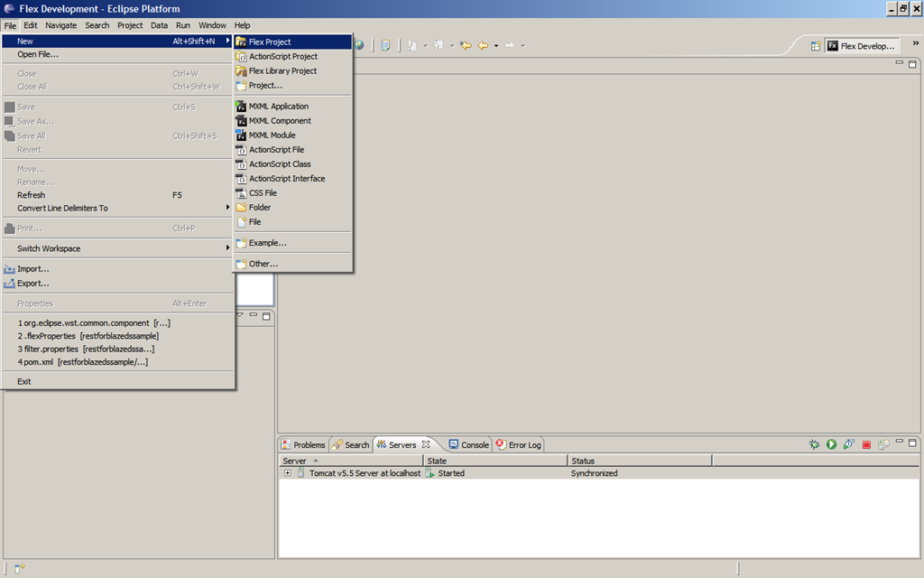Switch to the Console tab

pos(469,444)
